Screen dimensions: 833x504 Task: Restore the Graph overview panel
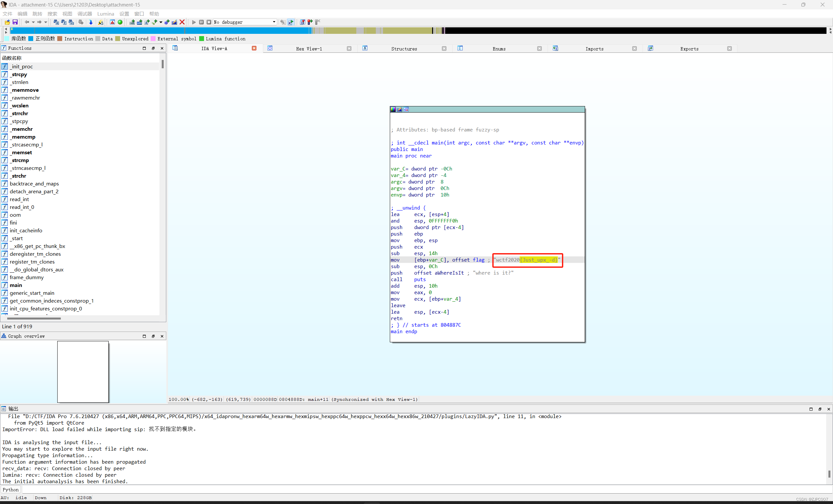point(153,336)
